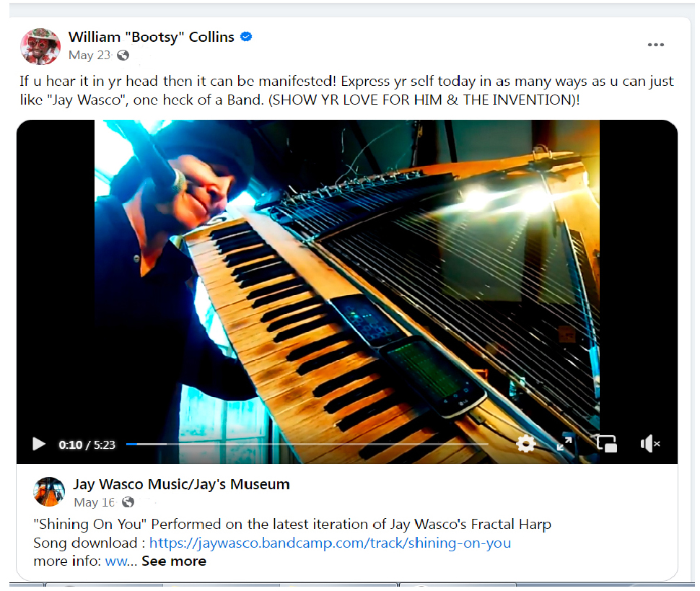Play the Fractal Harp video
700x591 pixels.
tap(39, 444)
